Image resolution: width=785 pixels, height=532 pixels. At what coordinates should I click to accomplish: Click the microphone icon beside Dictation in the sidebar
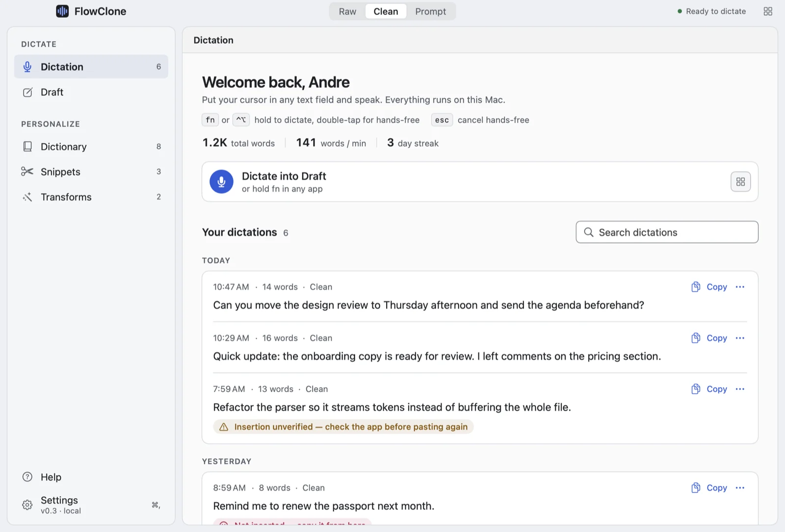[27, 67]
